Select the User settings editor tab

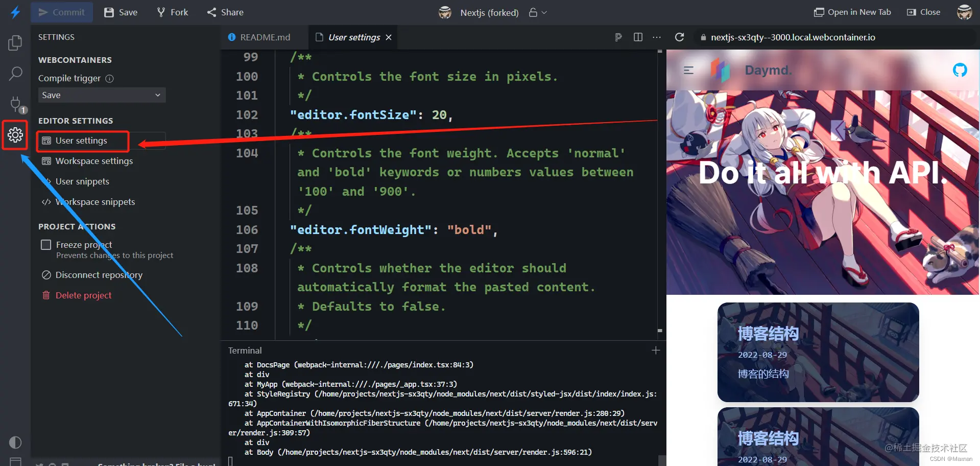pyautogui.click(x=354, y=37)
